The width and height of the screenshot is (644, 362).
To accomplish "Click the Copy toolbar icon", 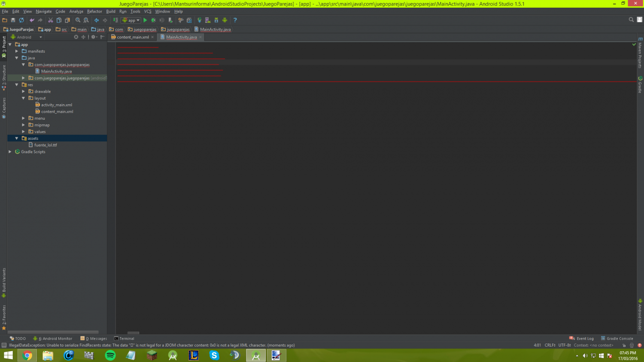I will tap(59, 20).
